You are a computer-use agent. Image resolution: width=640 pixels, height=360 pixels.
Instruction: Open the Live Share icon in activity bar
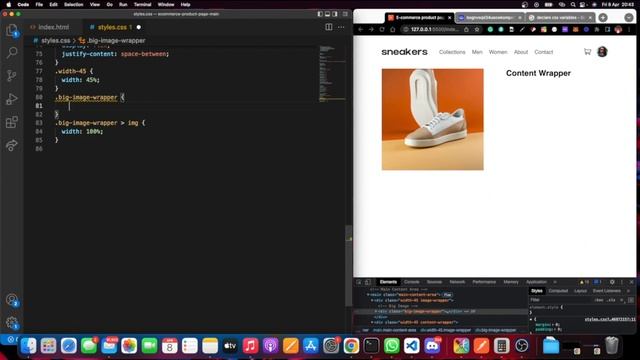(x=12, y=145)
